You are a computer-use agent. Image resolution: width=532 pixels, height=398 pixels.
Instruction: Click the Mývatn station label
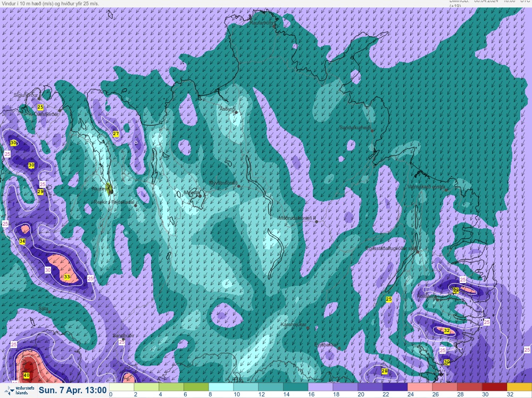pos(191,193)
